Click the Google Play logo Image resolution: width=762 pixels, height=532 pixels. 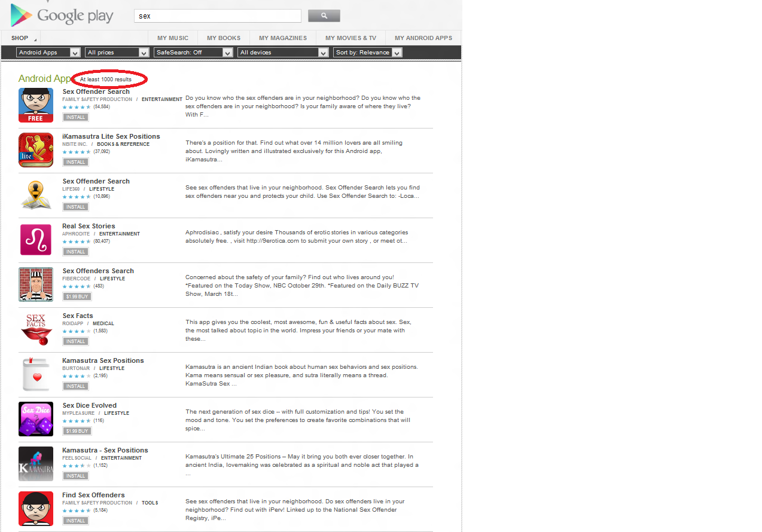tap(62, 15)
